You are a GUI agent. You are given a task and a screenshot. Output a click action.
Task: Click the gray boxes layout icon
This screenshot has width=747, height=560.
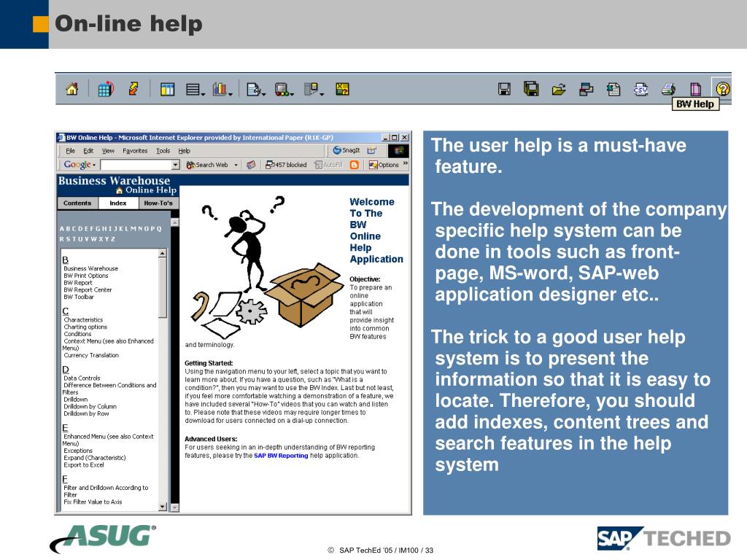point(311,88)
